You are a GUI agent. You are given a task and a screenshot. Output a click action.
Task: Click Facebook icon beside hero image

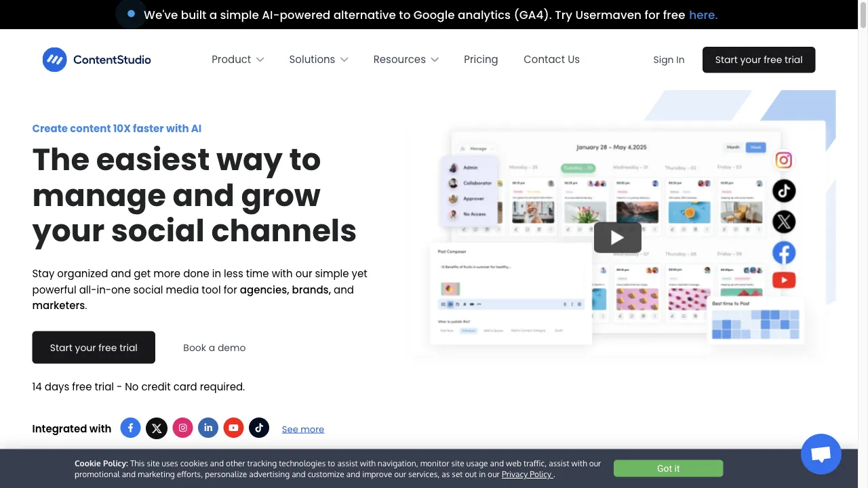(x=784, y=253)
